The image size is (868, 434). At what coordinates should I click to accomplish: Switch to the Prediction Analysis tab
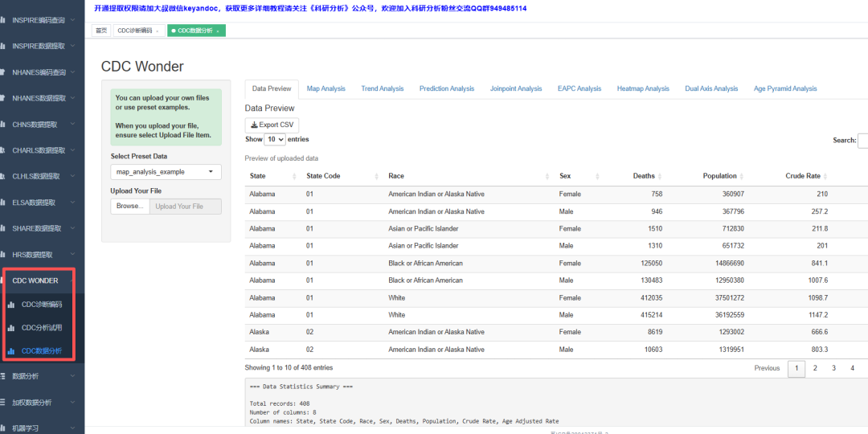(x=447, y=88)
